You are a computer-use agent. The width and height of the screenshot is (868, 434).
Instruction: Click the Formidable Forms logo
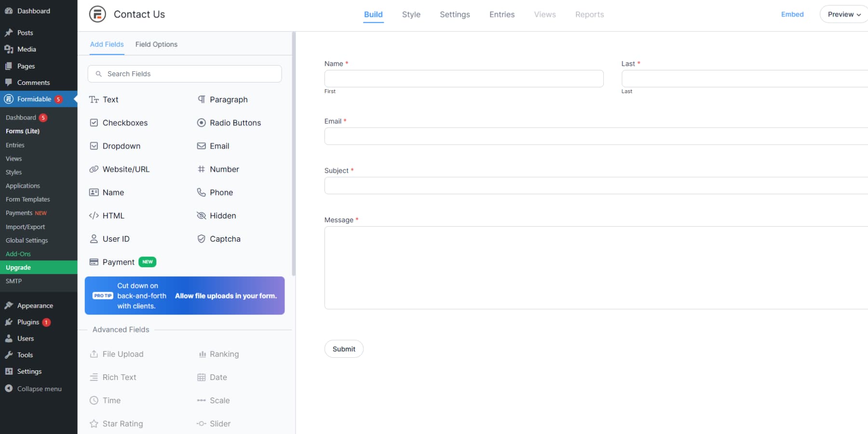point(97,14)
